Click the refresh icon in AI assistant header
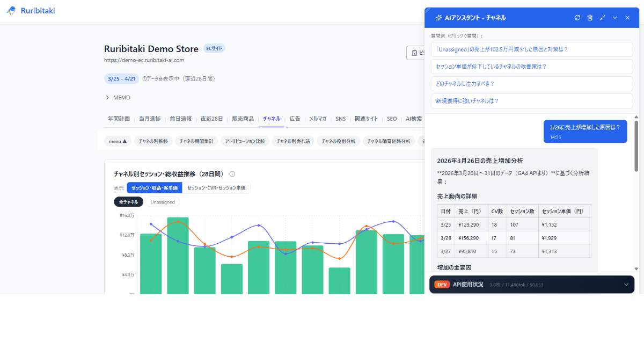 [577, 18]
